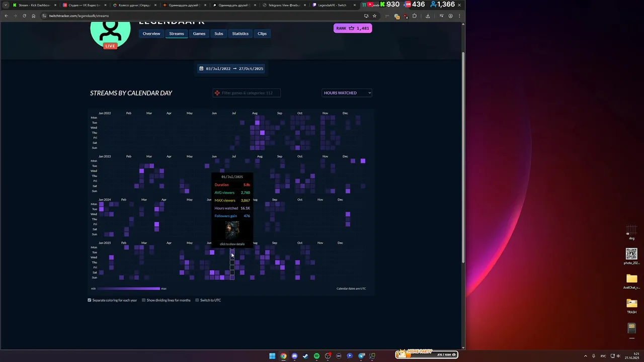Go to the browser home page
Viewport: 644px width, 362px height.
point(33,16)
